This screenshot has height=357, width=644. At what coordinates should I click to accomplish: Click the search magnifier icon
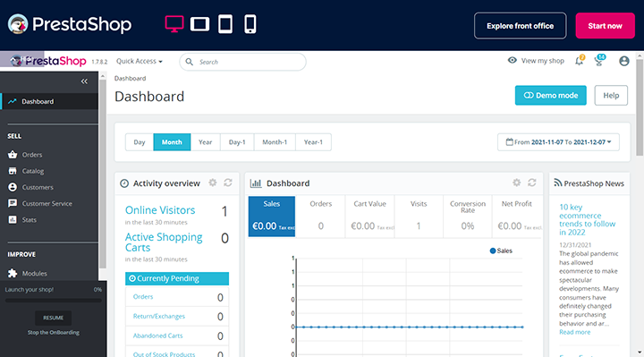click(x=189, y=62)
